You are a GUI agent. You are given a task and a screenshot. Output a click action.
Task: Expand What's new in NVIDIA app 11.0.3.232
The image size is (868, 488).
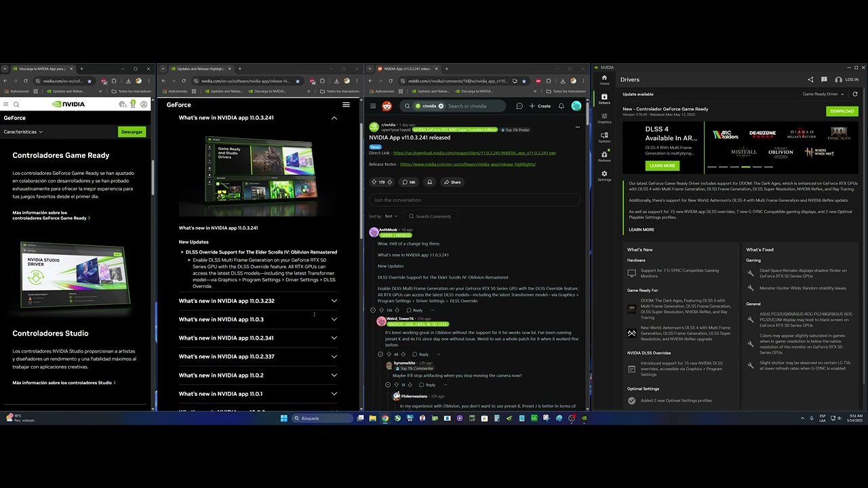tap(258, 301)
